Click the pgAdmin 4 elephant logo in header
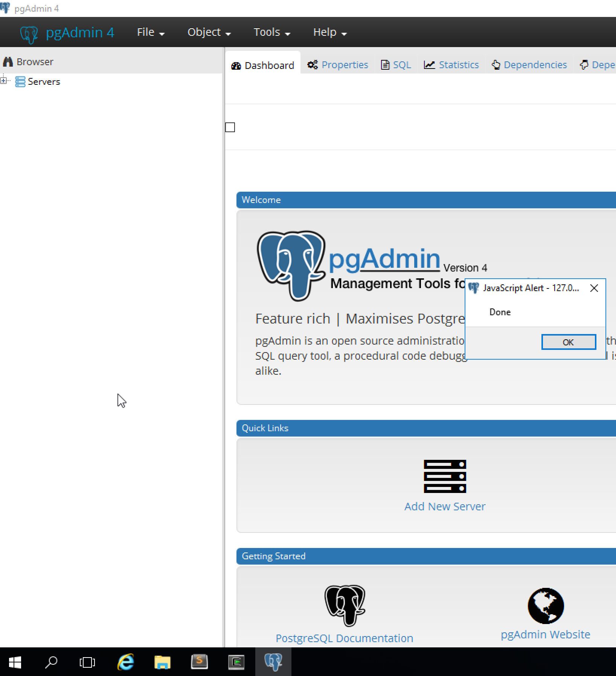This screenshot has height=676, width=616. coord(29,34)
